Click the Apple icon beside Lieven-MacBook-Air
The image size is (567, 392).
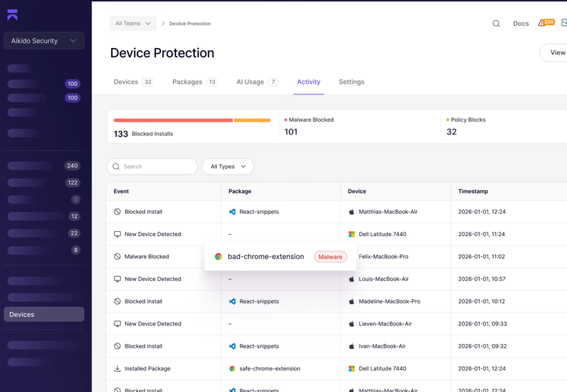pos(352,324)
